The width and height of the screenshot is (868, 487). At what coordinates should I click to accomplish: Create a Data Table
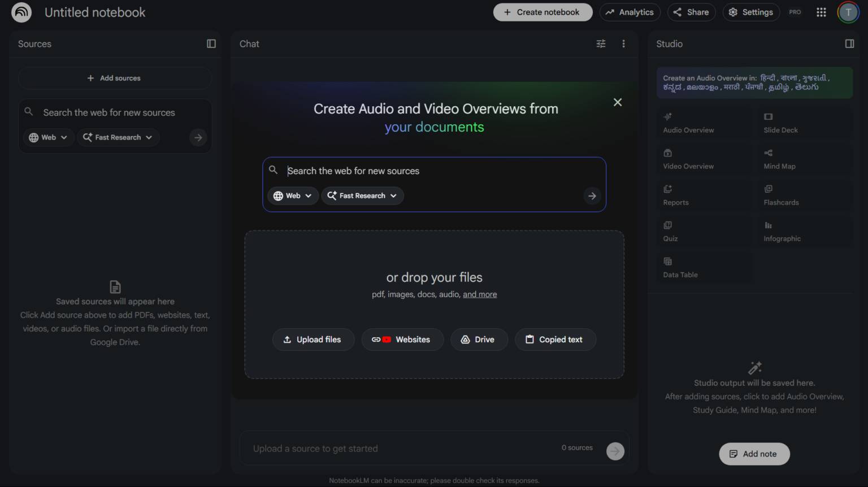coord(704,267)
